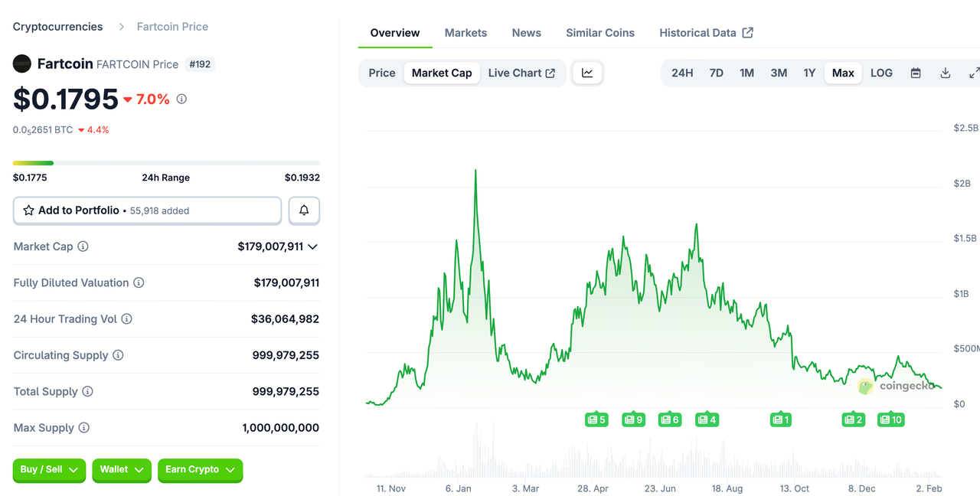This screenshot has width=980, height=496.
Task: Go back to Cryptocurrencies breadcrumb
Action: 57,26
